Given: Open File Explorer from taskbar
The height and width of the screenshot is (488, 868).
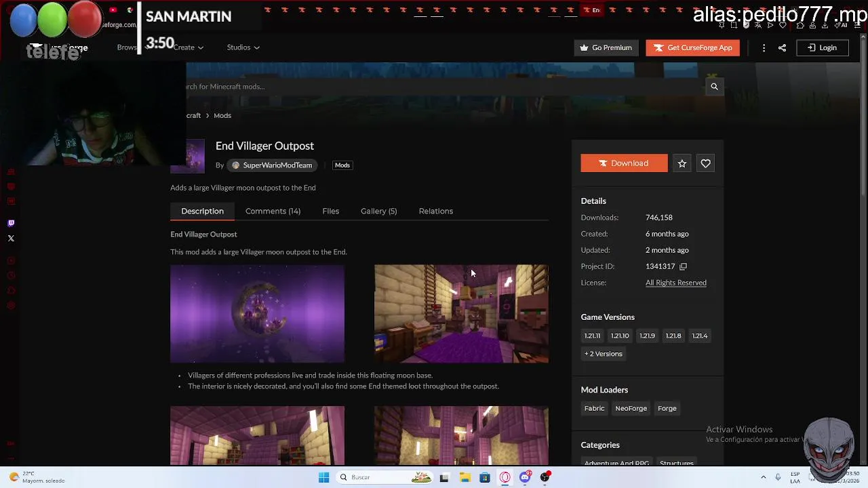Looking at the screenshot, I should [465, 477].
